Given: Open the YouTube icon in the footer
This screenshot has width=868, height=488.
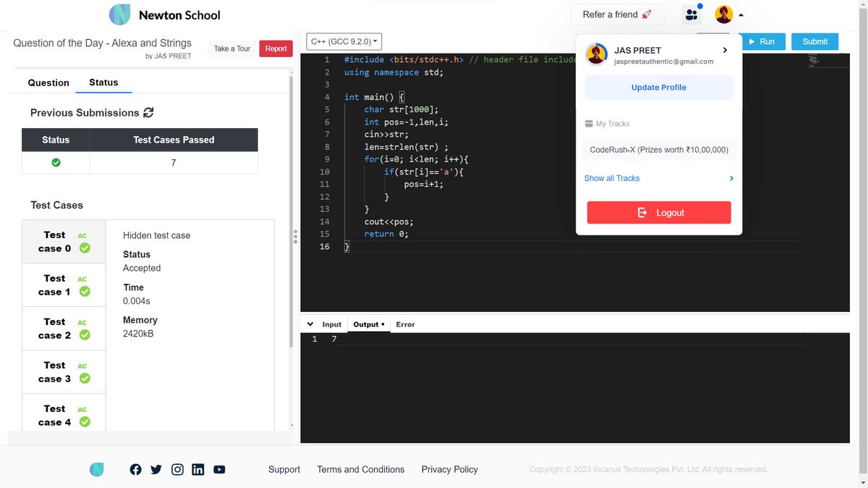Looking at the screenshot, I should pos(218,469).
